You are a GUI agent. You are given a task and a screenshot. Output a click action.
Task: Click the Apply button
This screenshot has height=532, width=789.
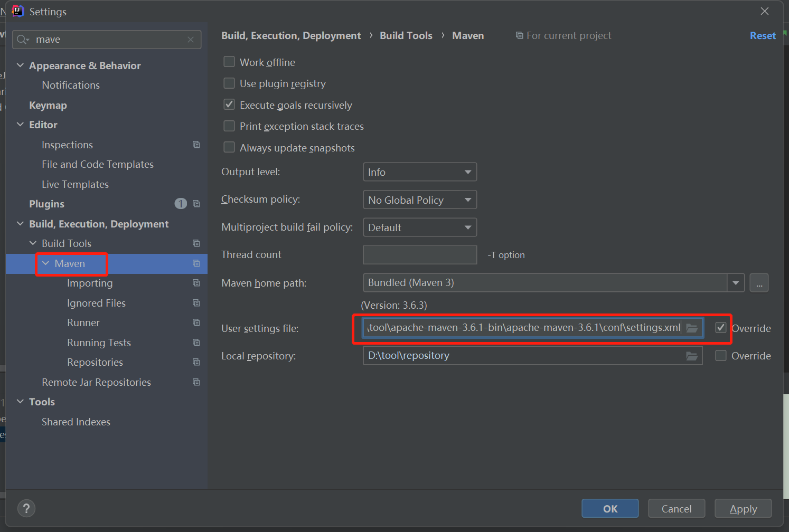743,509
